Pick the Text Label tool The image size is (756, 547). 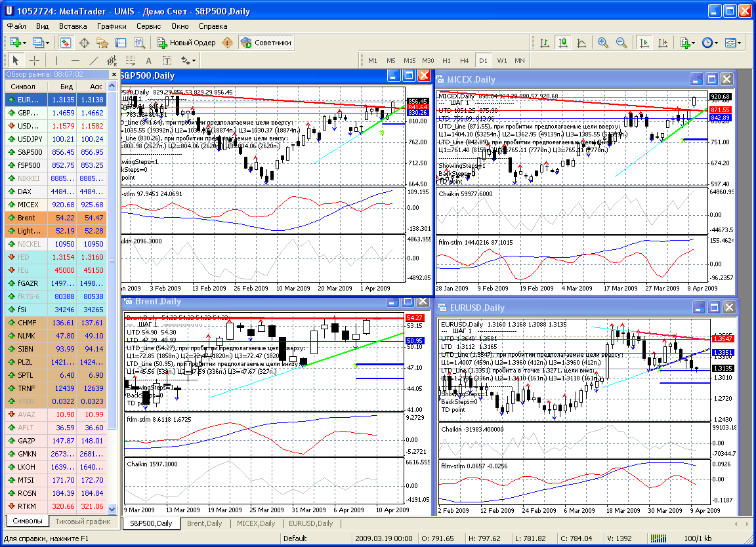coord(167,61)
